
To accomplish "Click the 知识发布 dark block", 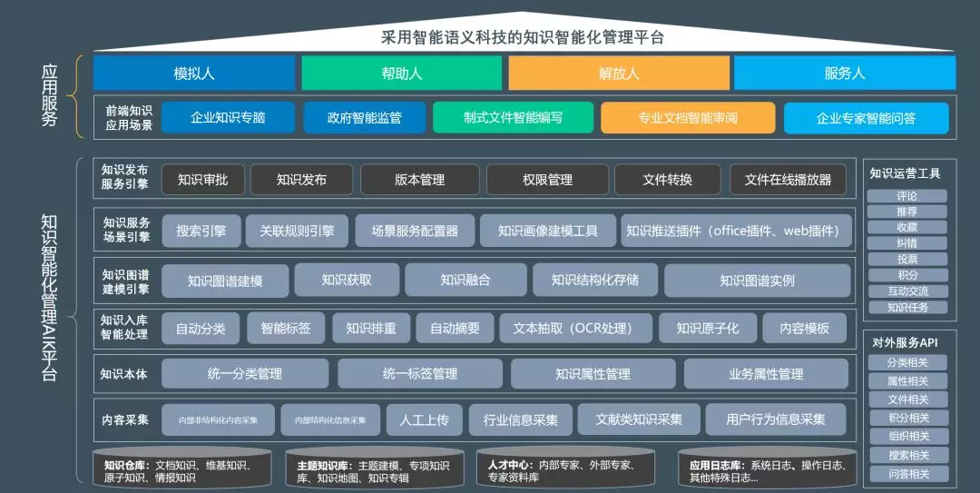I will [301, 180].
